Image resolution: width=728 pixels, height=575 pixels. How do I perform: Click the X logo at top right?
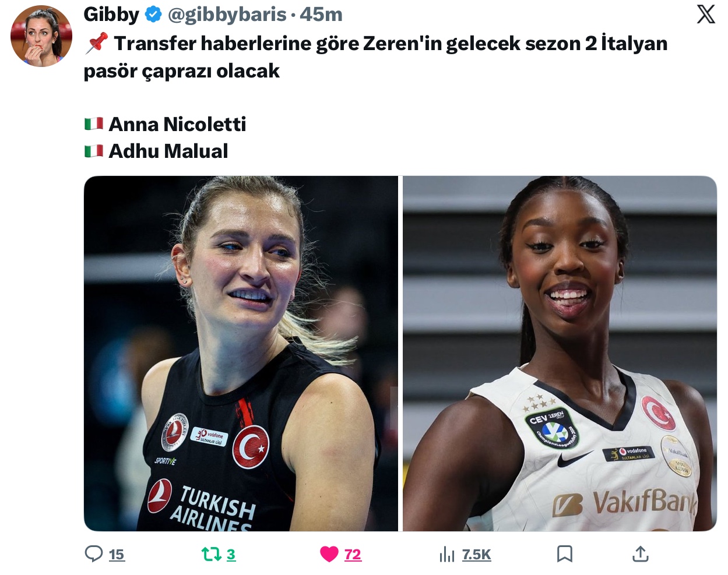(x=706, y=14)
